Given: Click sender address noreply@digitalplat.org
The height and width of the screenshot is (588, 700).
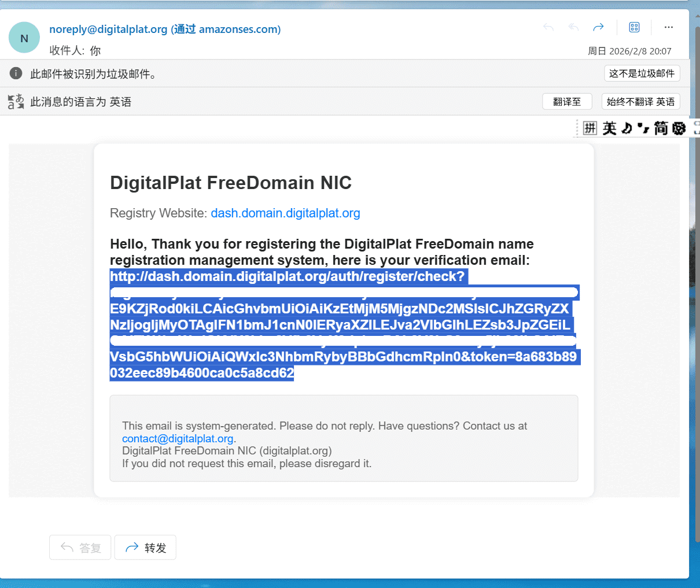Looking at the screenshot, I should pos(108,29).
